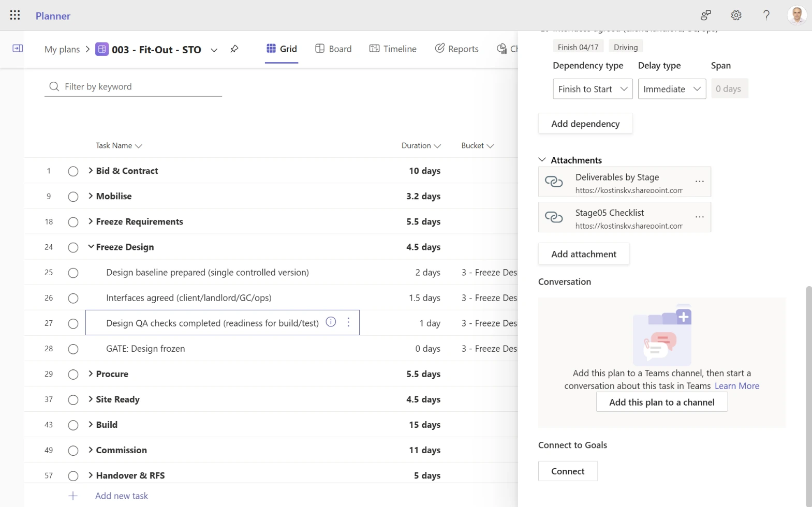The image size is (812, 507).
Task: Open the settings gear icon
Action: click(x=736, y=15)
